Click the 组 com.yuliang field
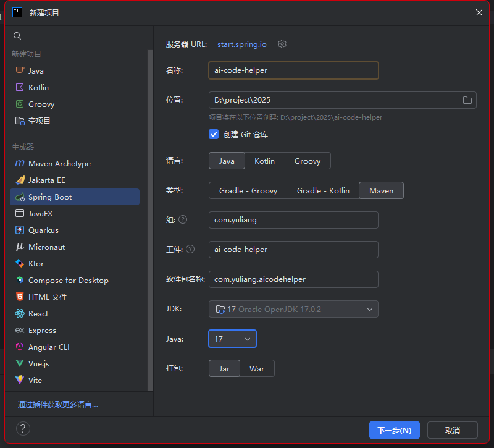Screen dimensions: 494x448 (293, 220)
